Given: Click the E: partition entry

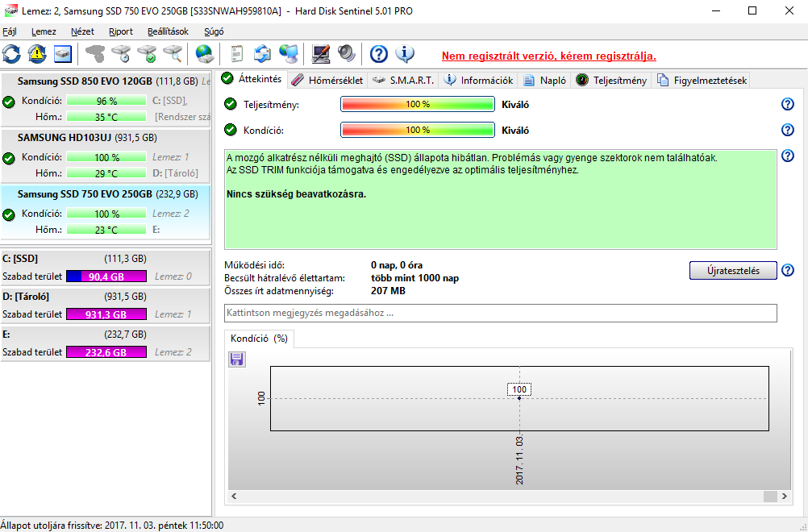Looking at the screenshot, I should pyautogui.click(x=106, y=343).
